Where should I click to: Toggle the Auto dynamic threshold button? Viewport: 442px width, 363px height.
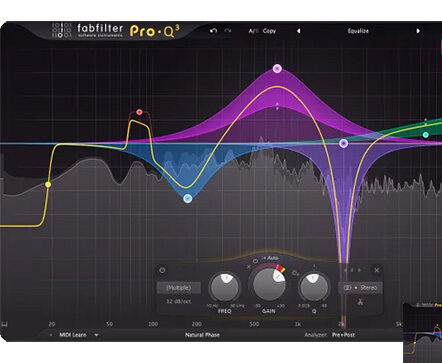pyautogui.click(x=270, y=258)
